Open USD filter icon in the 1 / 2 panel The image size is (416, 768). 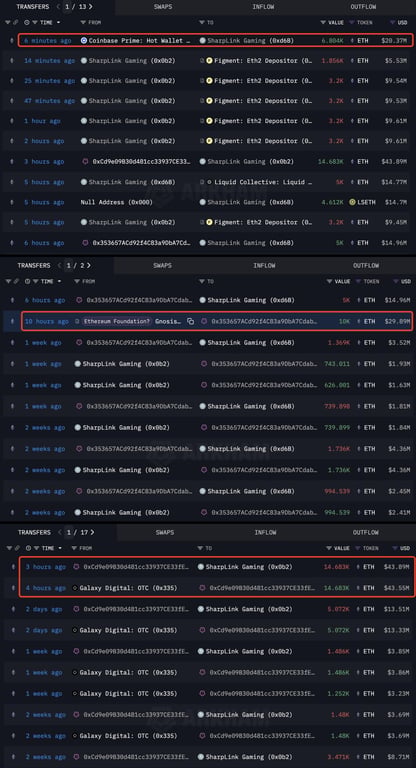coord(394,281)
